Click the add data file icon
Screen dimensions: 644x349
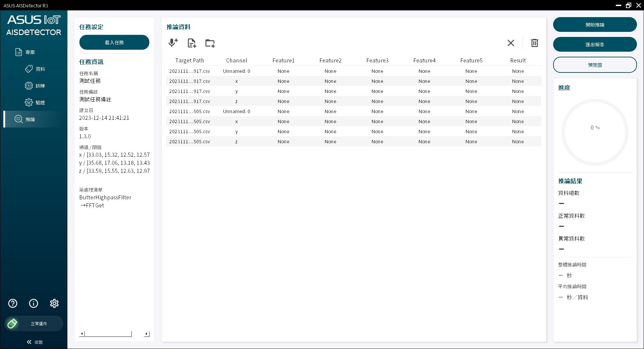192,43
